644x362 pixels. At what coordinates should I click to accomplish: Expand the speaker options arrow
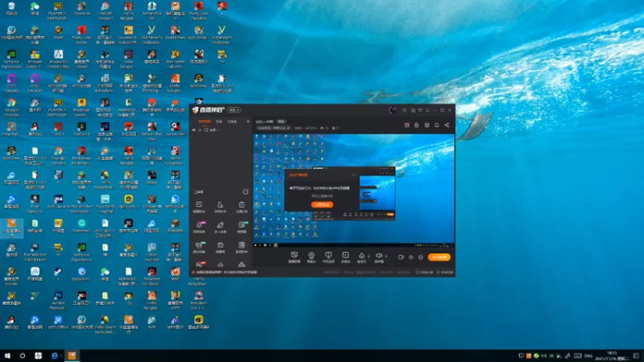pos(386,257)
